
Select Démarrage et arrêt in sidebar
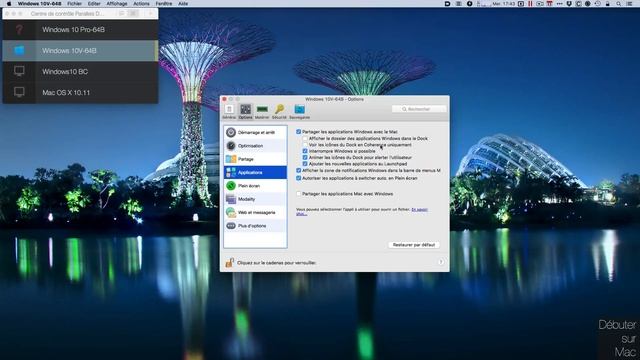click(256, 132)
